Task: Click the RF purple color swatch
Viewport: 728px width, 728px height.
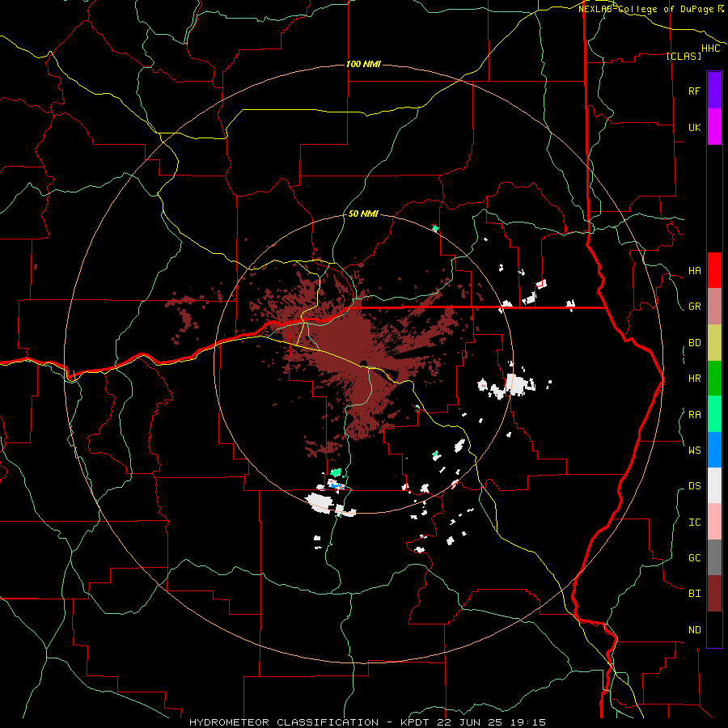Action: [714, 91]
